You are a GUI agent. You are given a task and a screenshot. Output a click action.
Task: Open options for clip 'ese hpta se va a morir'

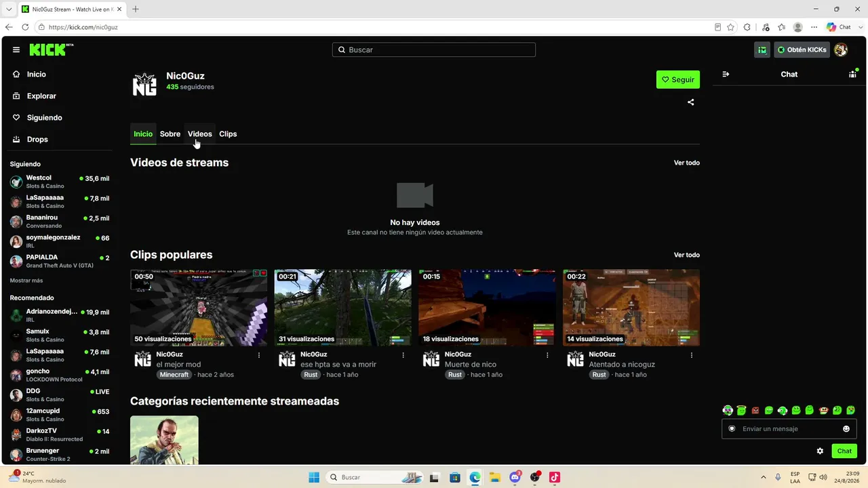[x=403, y=354]
